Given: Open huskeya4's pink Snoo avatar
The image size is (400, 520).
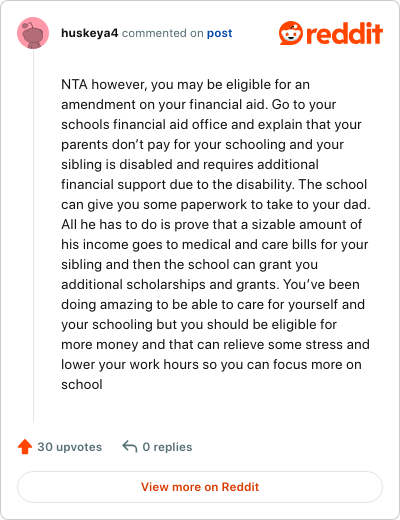Looking at the screenshot, I should tap(33, 33).
